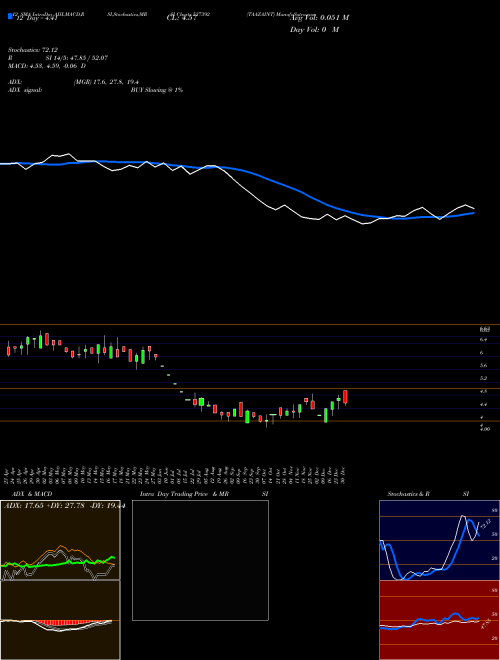Click the Stochastics: 72.12 readout

click(x=33, y=50)
